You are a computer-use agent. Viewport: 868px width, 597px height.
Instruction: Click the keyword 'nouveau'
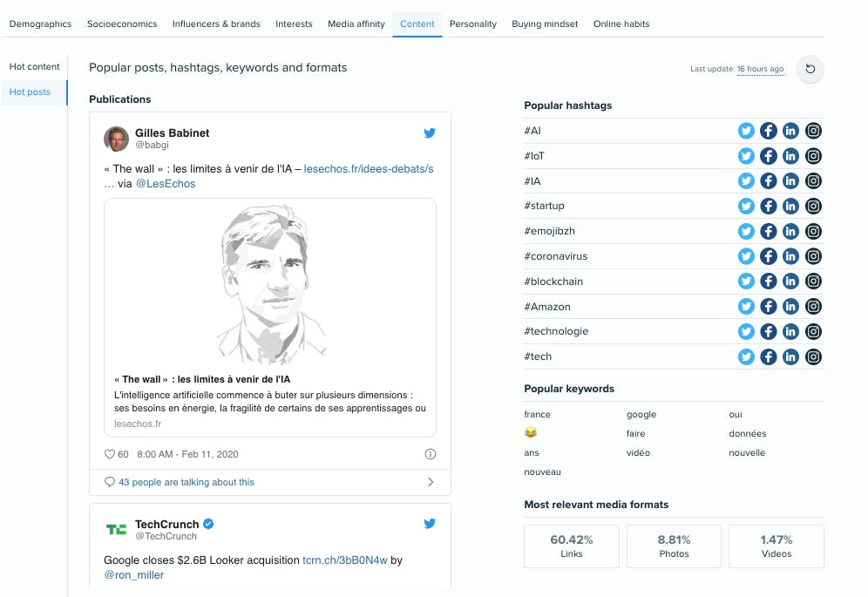pyautogui.click(x=542, y=471)
